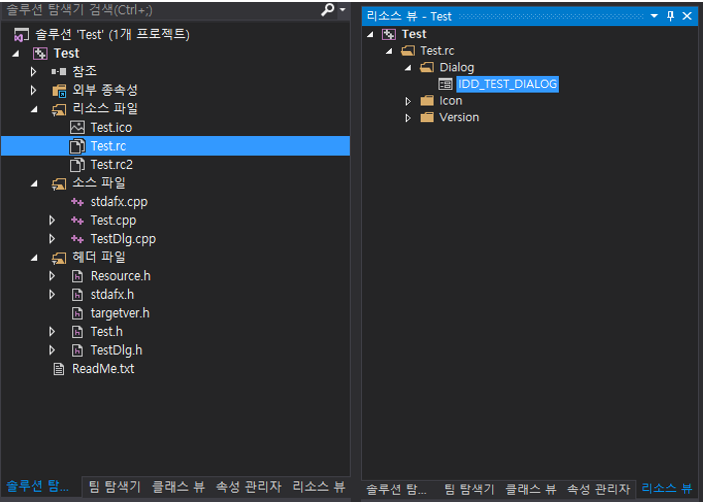703x502 pixels.
Task: Expand the Test.cpp node
Action: click(x=52, y=220)
